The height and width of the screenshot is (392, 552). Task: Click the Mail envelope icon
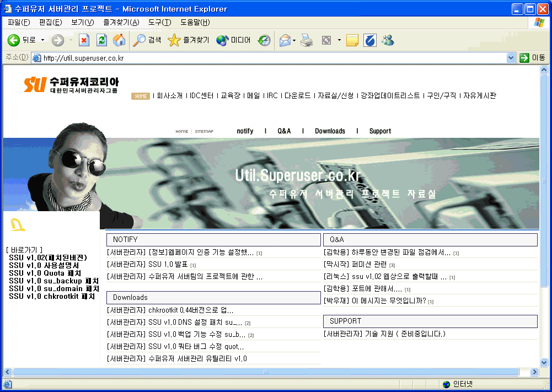pos(285,40)
